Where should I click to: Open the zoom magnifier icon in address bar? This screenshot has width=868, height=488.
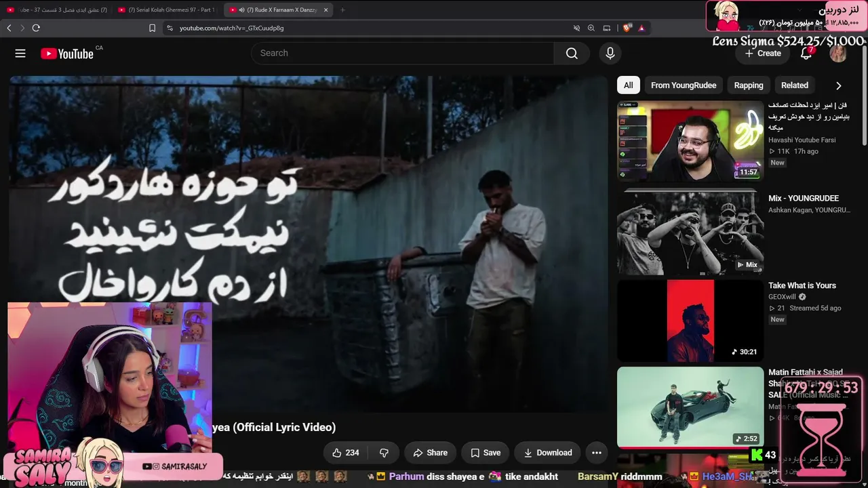[x=591, y=28]
